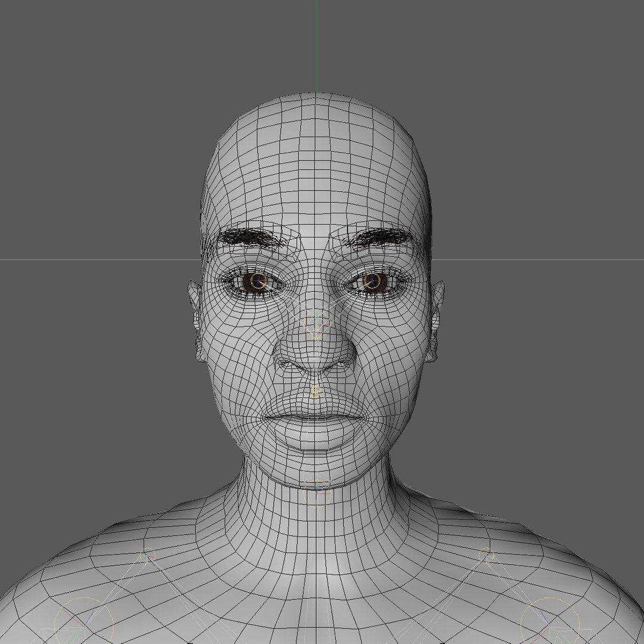Select the nose rig controller circle
This screenshot has width=644, height=644.
[x=317, y=324]
